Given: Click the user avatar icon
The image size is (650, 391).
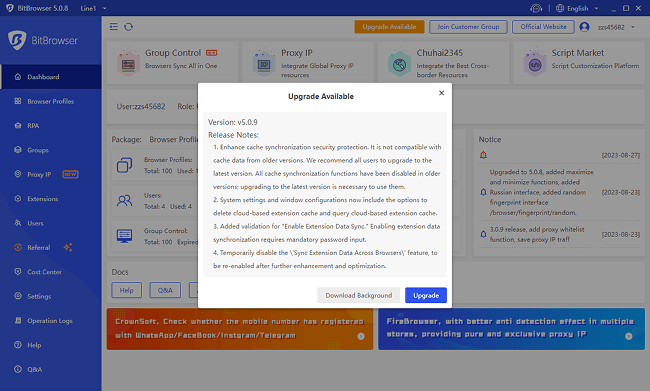Looking at the screenshot, I should (585, 27).
